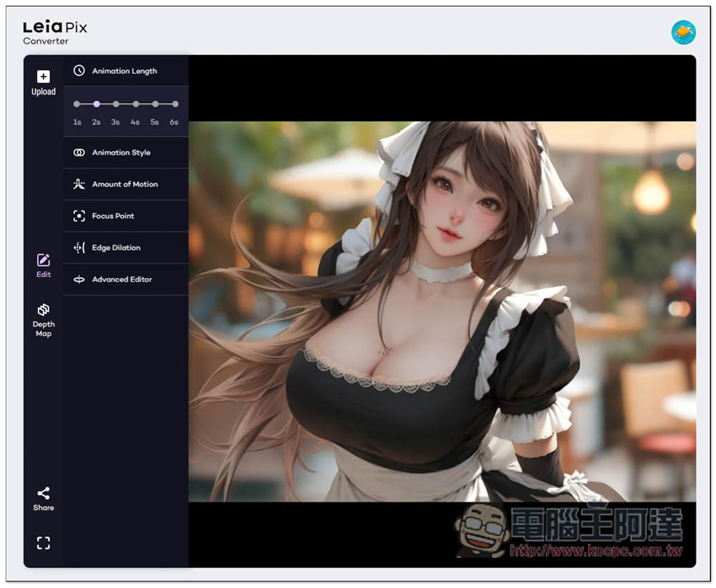This screenshot has height=588, width=716.
Task: Set animation length to 3s
Action: (116, 104)
